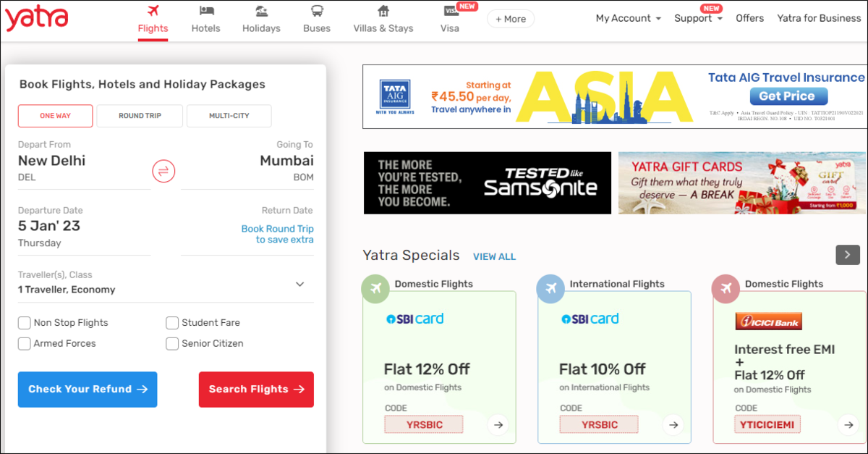Select MULTI-CITY trip type
This screenshot has height=454, width=868.
pos(229,116)
